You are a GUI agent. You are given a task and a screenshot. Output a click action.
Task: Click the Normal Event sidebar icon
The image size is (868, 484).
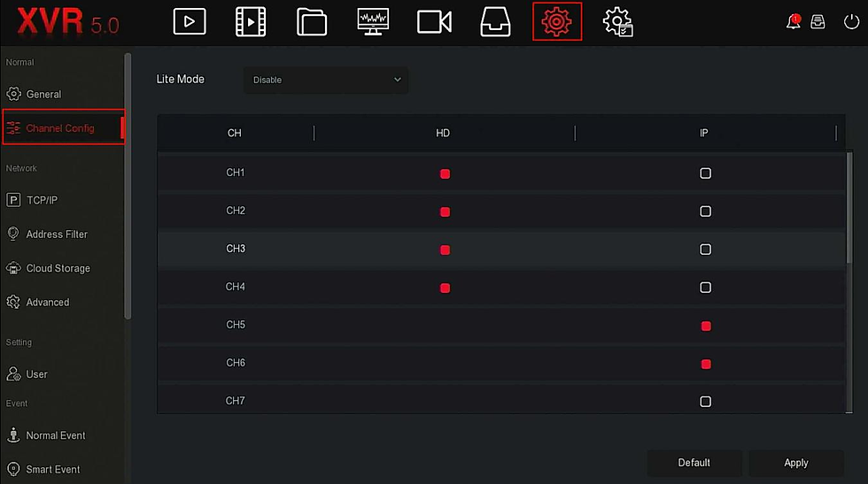[x=13, y=435]
